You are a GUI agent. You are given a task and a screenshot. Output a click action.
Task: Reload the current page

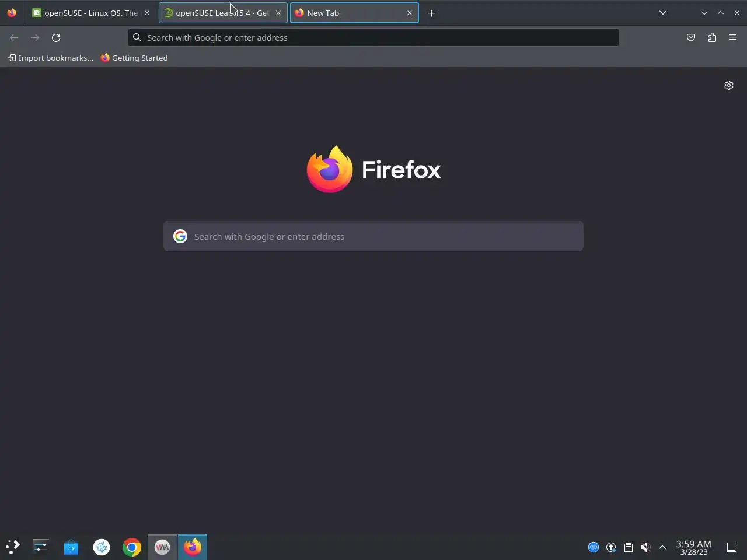56,37
